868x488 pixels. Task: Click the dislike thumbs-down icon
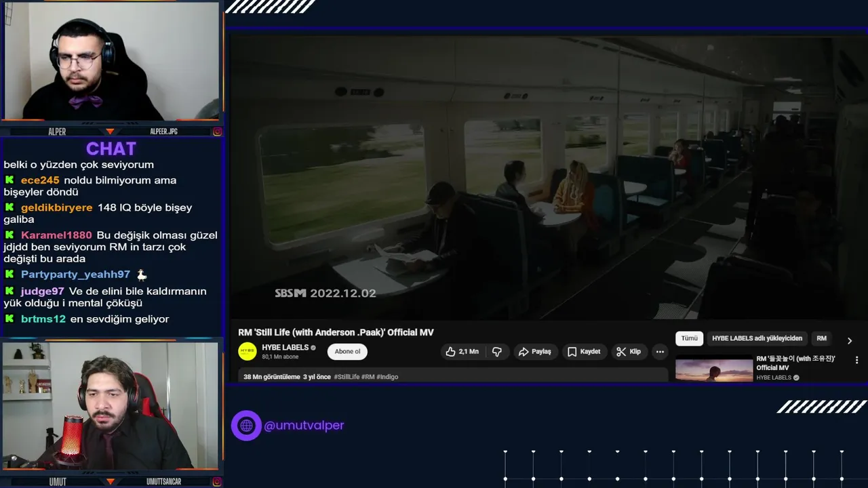(x=497, y=352)
